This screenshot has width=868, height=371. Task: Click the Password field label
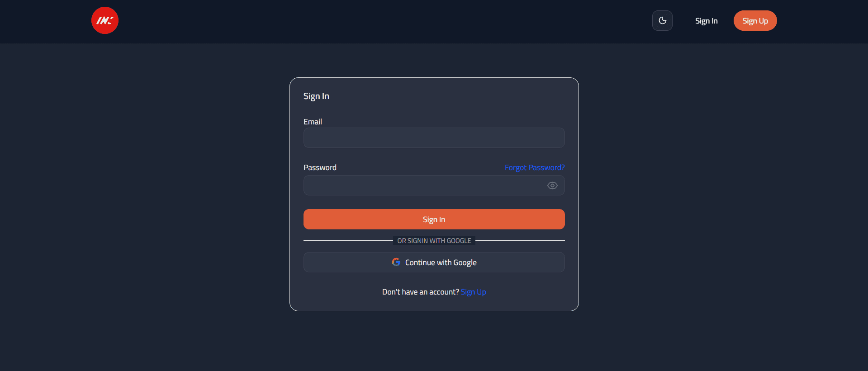coord(320,167)
